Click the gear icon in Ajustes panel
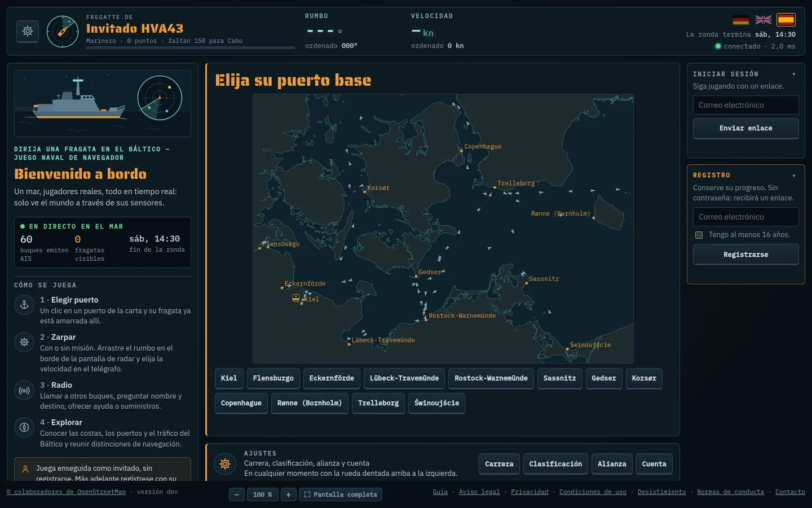The height and width of the screenshot is (508, 812). coord(225,464)
